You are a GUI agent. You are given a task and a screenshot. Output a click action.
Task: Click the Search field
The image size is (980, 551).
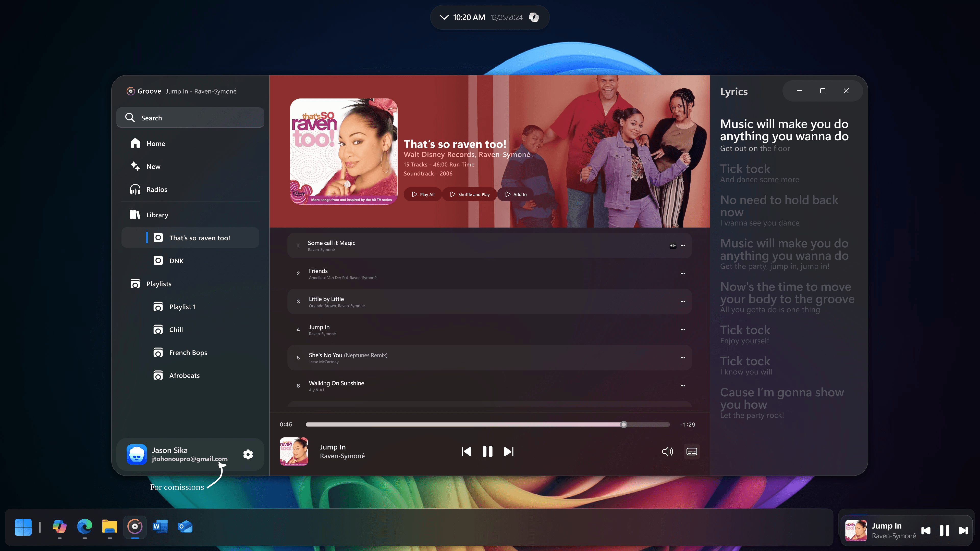[x=190, y=118]
